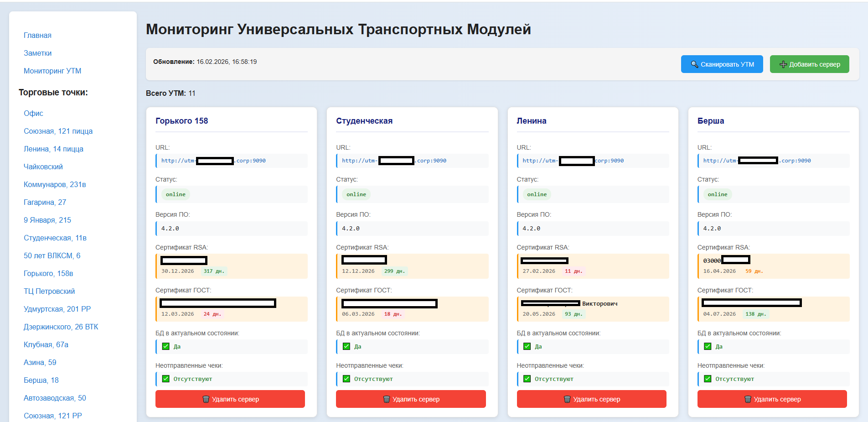This screenshot has width=868, height=422.
Task: Click trash icon in Берша card
Action: pos(748,399)
